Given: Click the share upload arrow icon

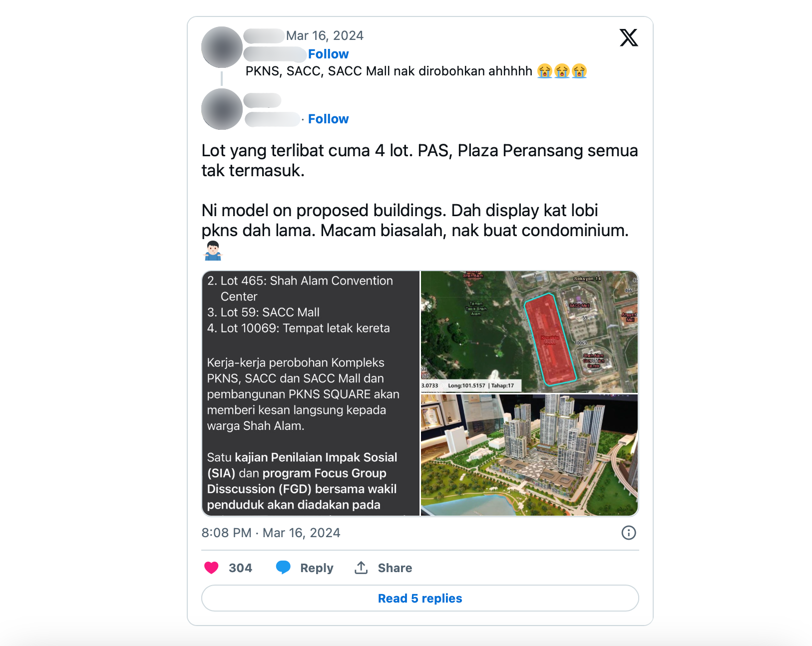Looking at the screenshot, I should pyautogui.click(x=361, y=568).
